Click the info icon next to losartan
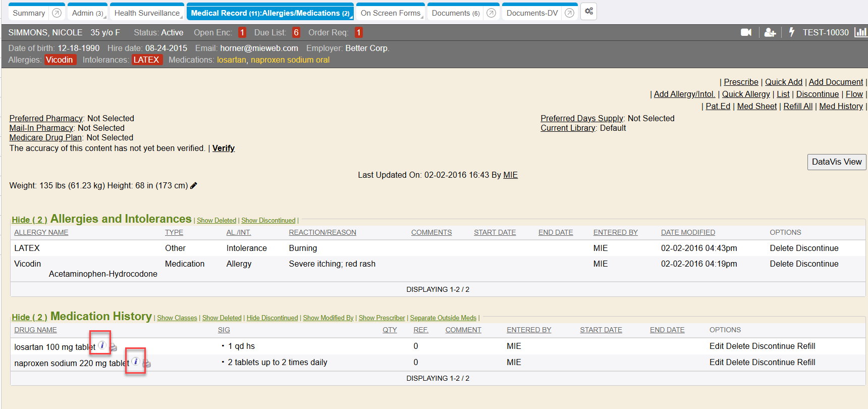The width and height of the screenshot is (868, 409). point(102,345)
